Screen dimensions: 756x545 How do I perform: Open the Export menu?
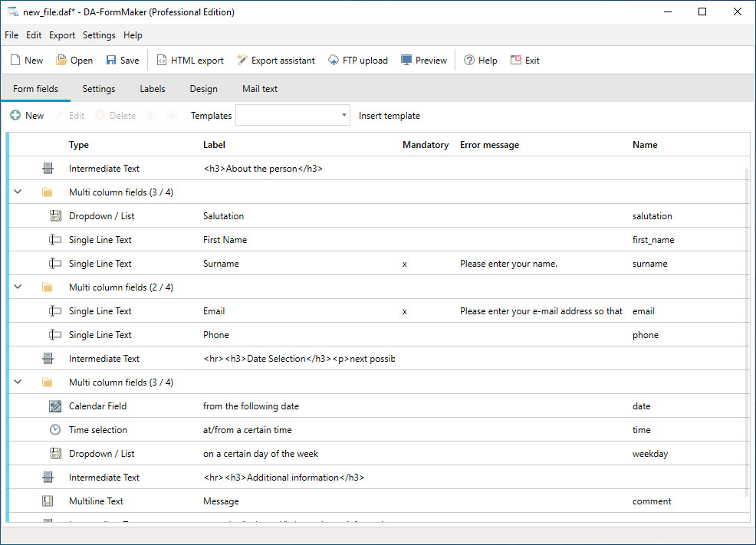(x=61, y=35)
